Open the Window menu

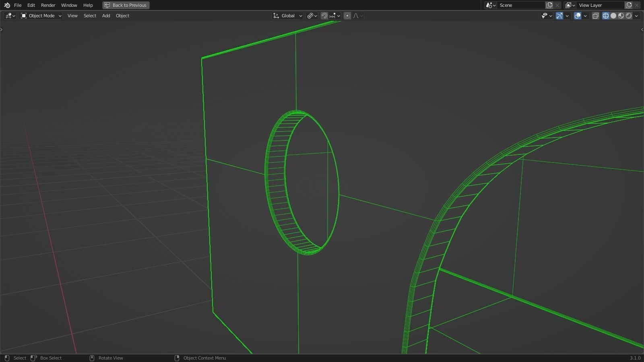[69, 5]
